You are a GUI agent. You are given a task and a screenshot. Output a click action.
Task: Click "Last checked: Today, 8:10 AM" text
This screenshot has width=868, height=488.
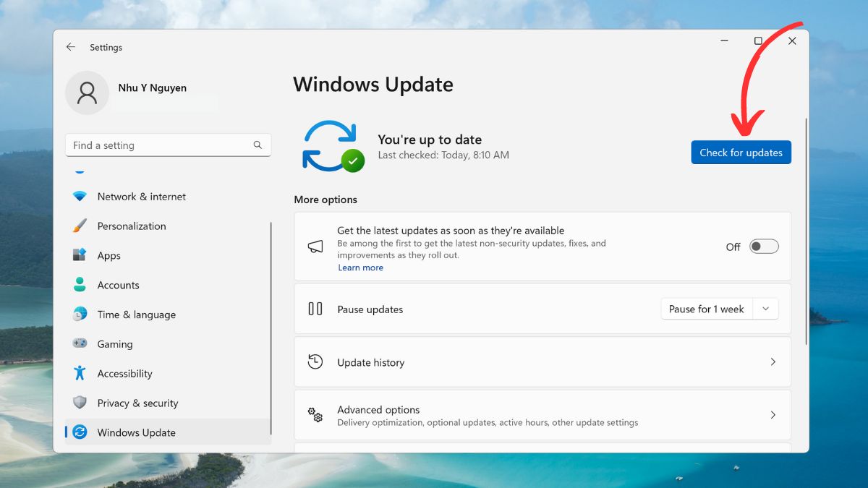pos(443,155)
